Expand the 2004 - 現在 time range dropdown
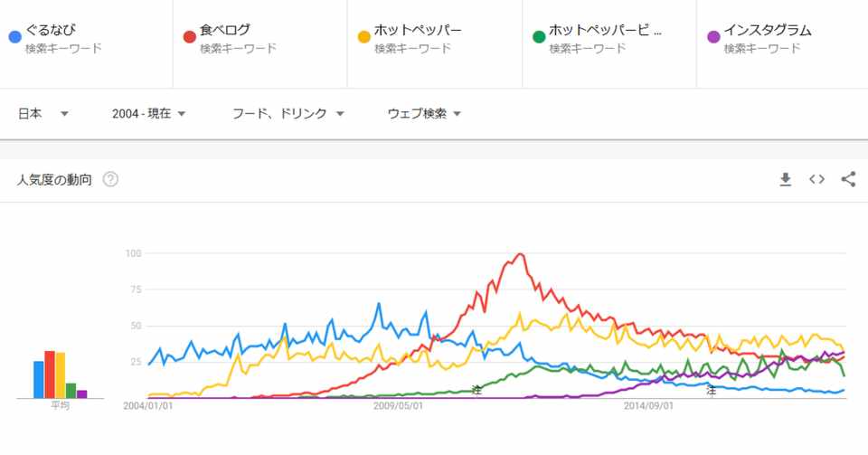Viewport: 868px width, 455px height. pyautogui.click(x=149, y=114)
